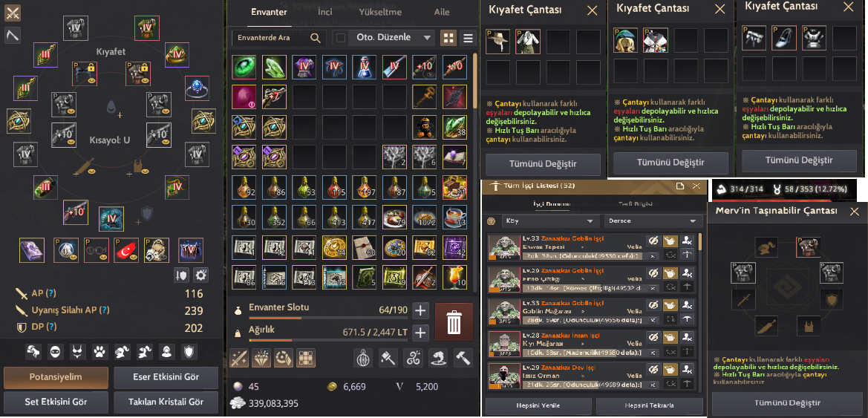Switch to the İnci tab
The image size is (868, 418).
pos(325,12)
